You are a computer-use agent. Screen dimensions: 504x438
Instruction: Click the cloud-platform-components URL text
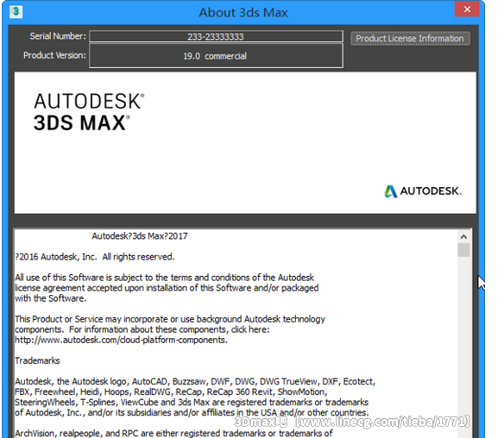coord(121,340)
